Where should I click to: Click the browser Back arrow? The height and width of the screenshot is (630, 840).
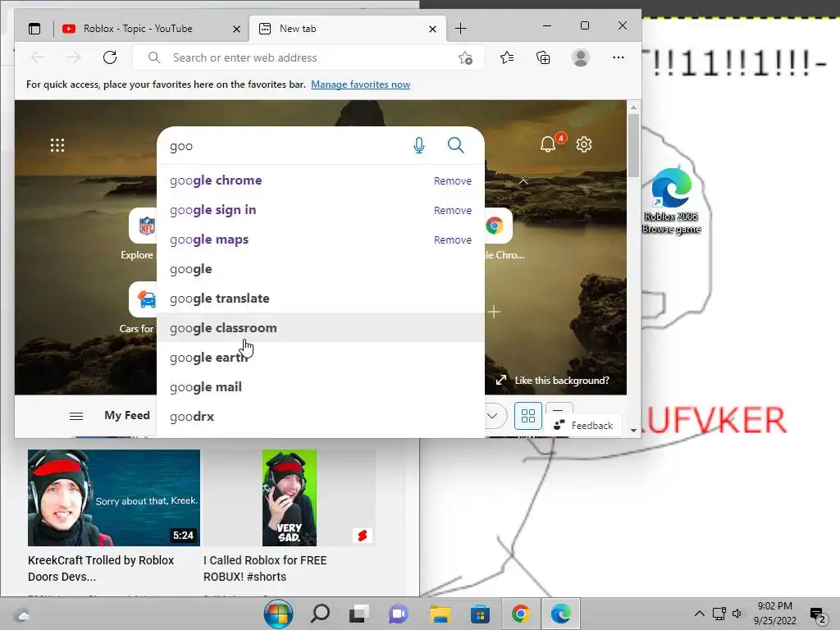point(38,57)
